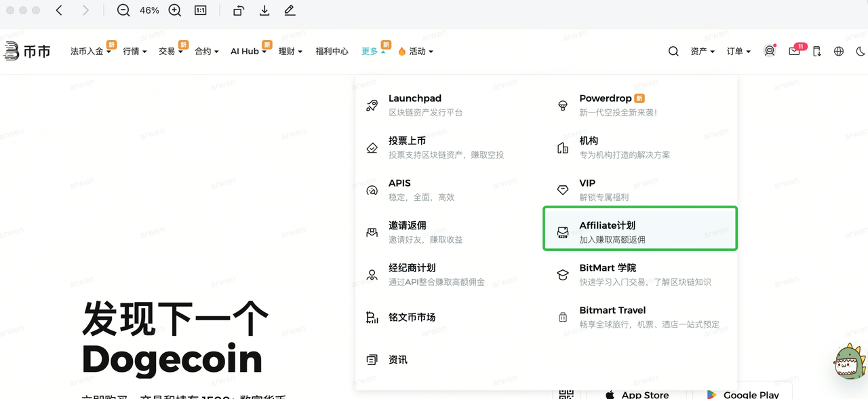868x399 pixels.
Task: Click the edit pencil icon
Action: click(x=290, y=11)
